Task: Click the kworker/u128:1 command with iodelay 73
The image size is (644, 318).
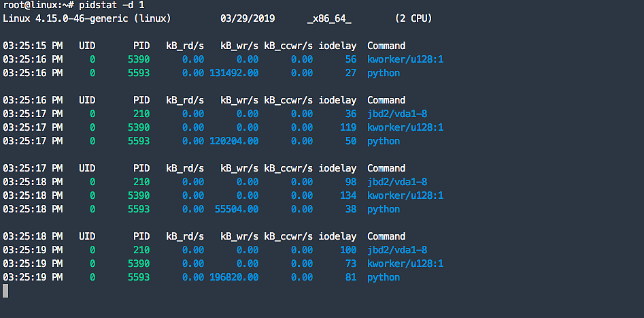Action: click(405, 264)
